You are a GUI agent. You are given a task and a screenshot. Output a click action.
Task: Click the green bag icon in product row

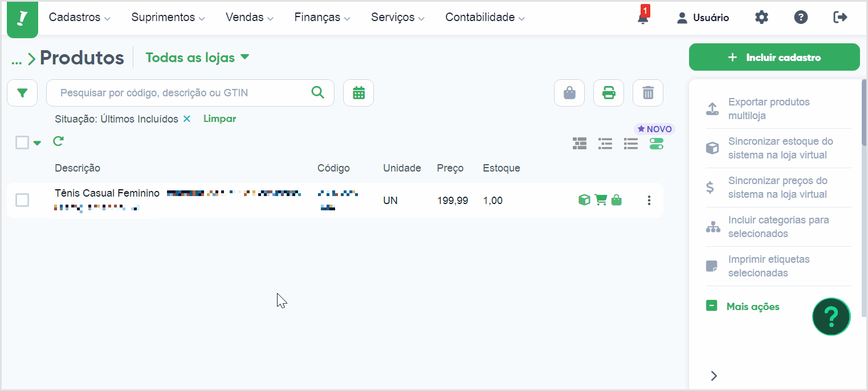click(616, 200)
